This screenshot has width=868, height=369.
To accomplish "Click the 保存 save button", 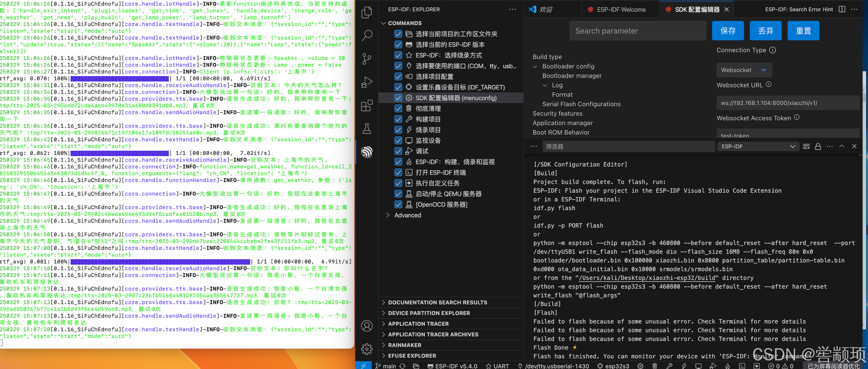I will pyautogui.click(x=728, y=31).
